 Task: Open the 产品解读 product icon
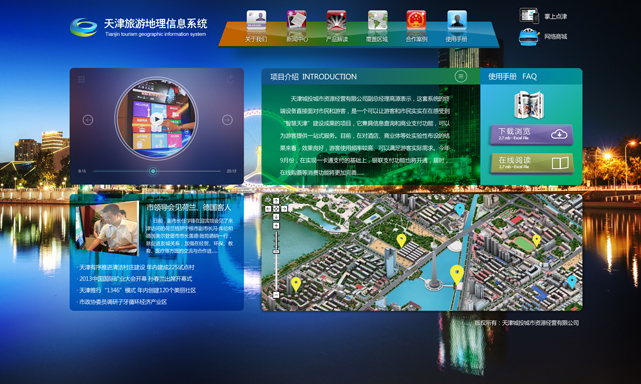[336, 20]
